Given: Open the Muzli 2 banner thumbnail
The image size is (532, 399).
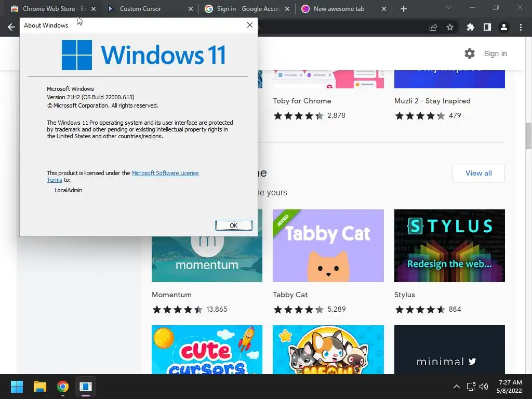Looking at the screenshot, I should pyautogui.click(x=449, y=79).
